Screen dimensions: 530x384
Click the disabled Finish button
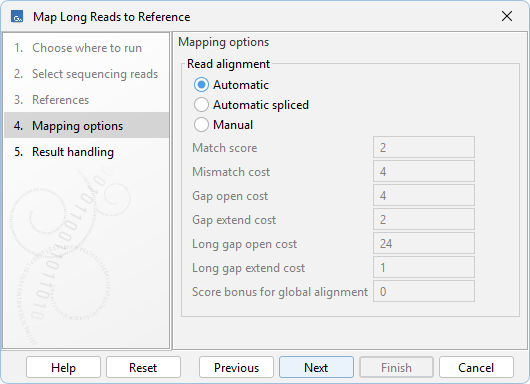pyautogui.click(x=396, y=367)
